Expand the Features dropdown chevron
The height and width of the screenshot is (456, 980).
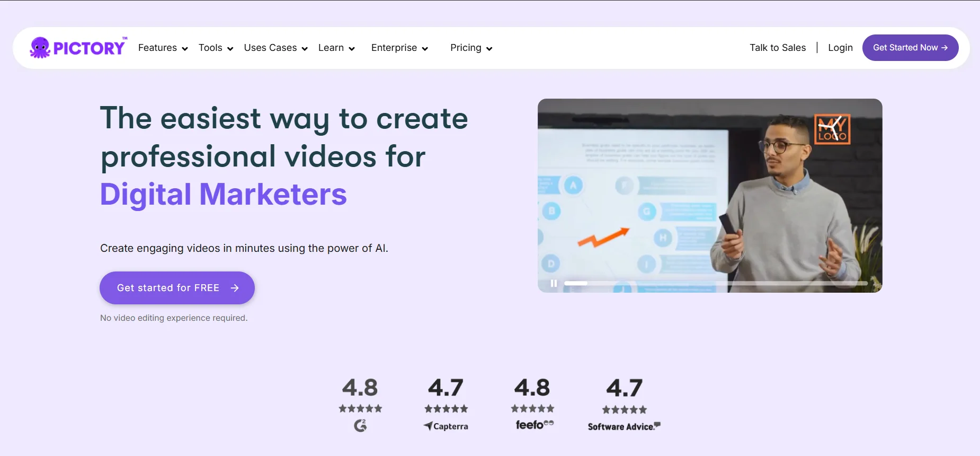[x=185, y=49]
